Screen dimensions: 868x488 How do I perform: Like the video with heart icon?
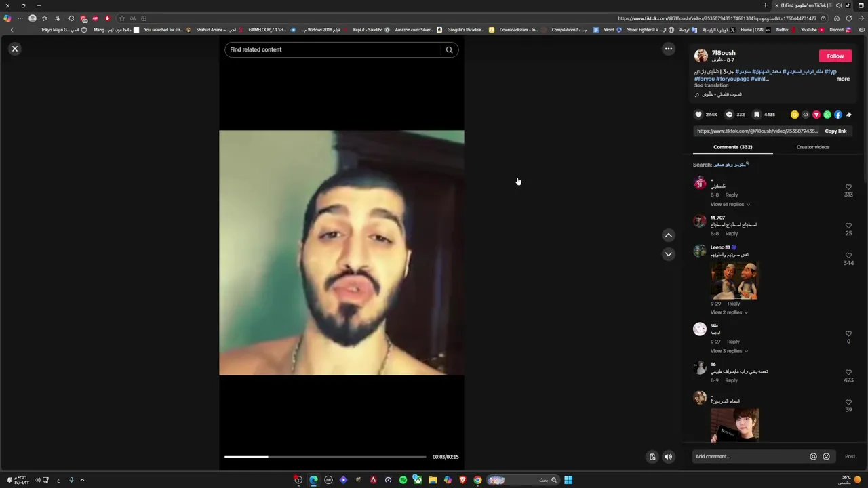pyautogui.click(x=698, y=115)
